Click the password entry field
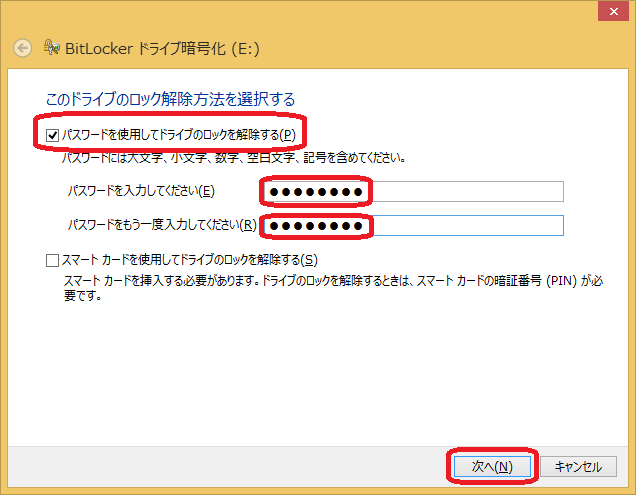The image size is (636, 495). [414, 192]
